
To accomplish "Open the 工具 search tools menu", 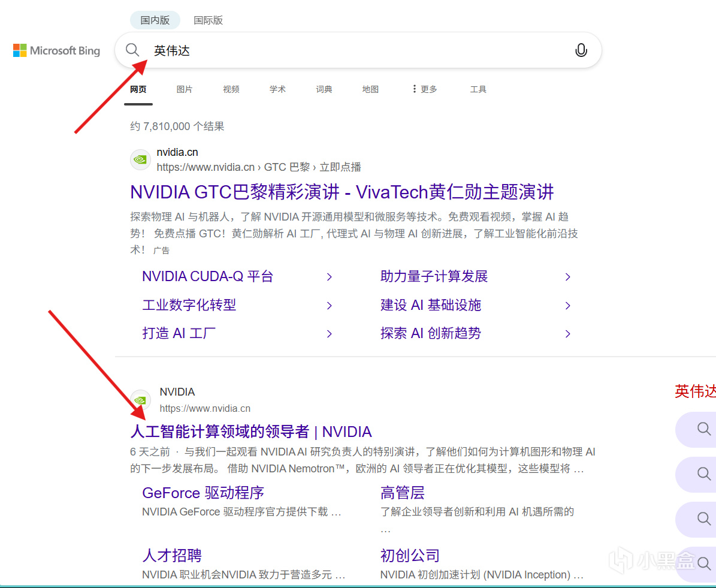I will (x=478, y=89).
